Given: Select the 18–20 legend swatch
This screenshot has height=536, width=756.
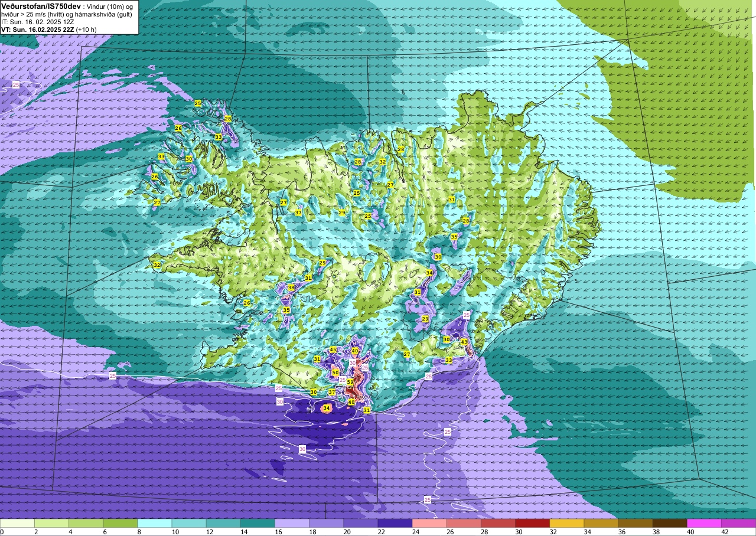Looking at the screenshot, I should click(x=327, y=523).
